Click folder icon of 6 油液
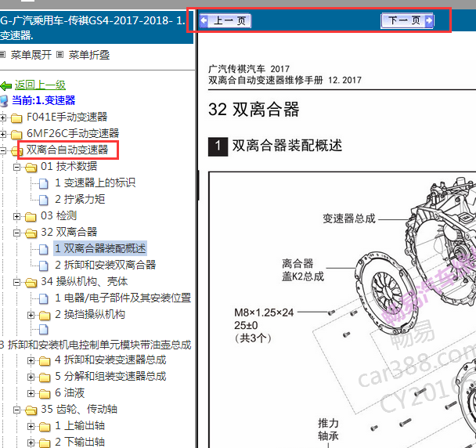 coord(45,394)
